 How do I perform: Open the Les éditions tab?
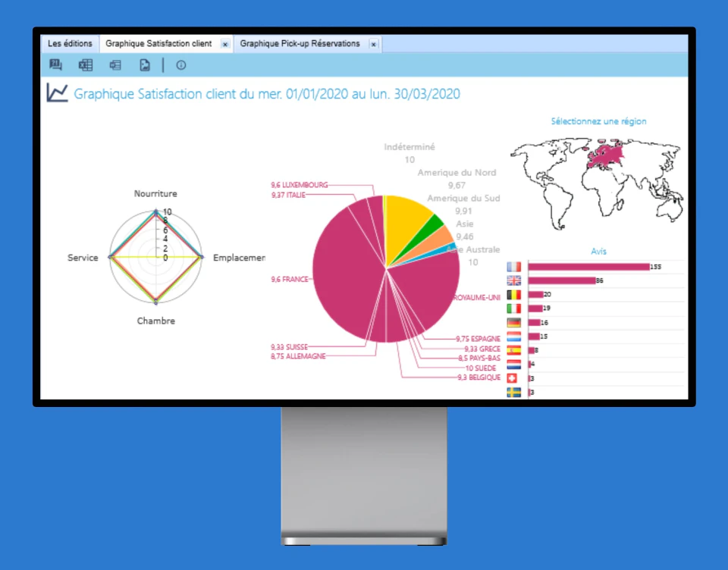(70, 43)
